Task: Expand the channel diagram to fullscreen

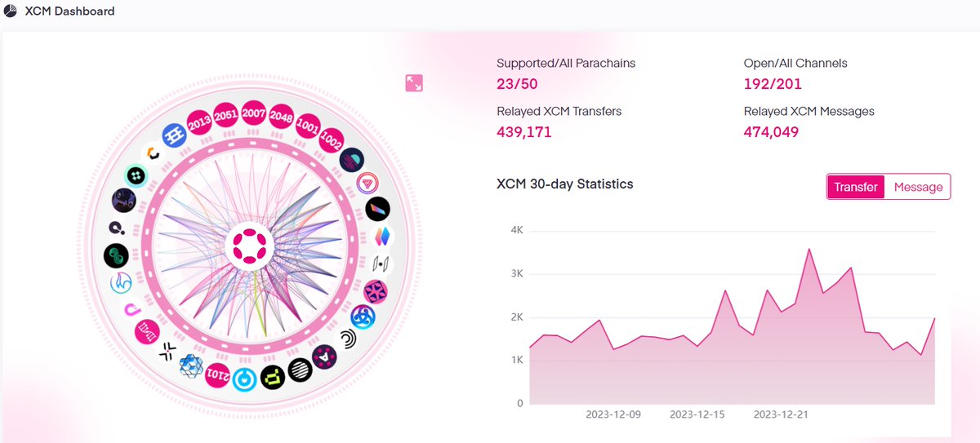Action: pos(414,83)
